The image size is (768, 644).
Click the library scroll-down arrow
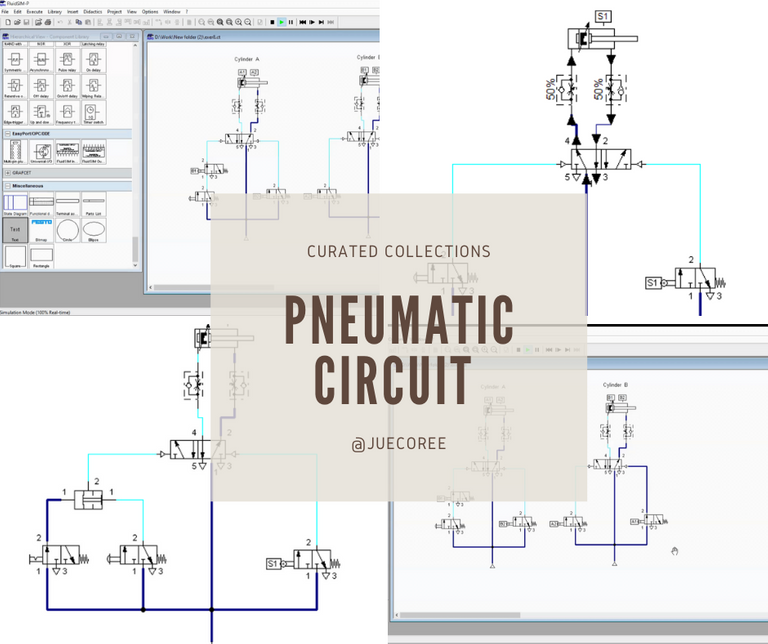[135, 265]
